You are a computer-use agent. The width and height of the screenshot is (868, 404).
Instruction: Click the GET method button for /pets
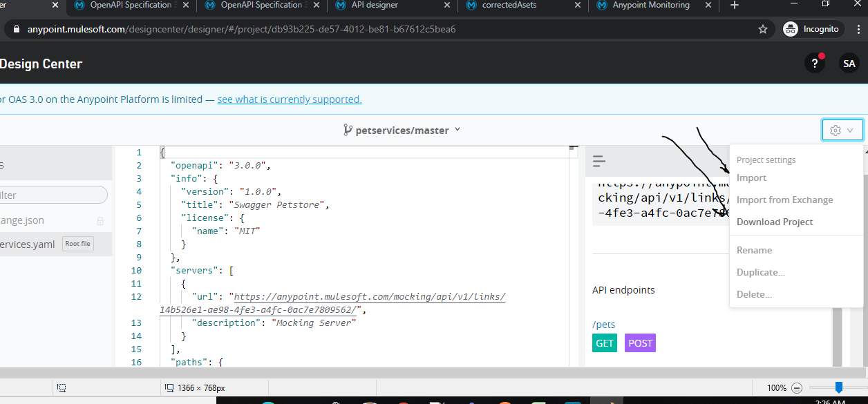tap(605, 343)
